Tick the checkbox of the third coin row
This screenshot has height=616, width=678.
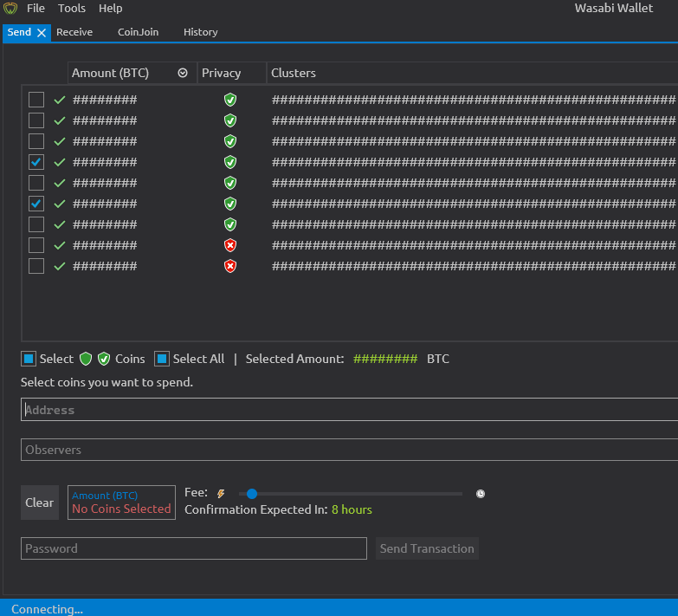(36, 141)
